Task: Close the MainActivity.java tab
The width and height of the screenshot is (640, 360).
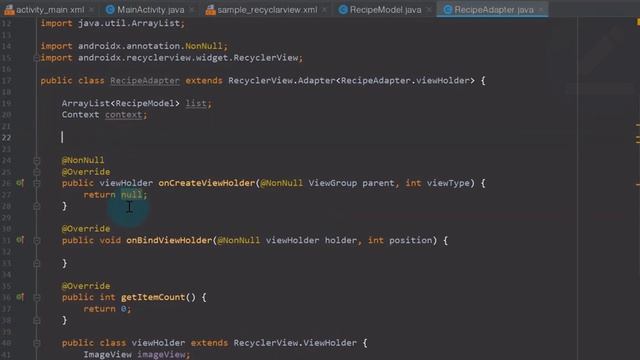Action: click(192, 9)
